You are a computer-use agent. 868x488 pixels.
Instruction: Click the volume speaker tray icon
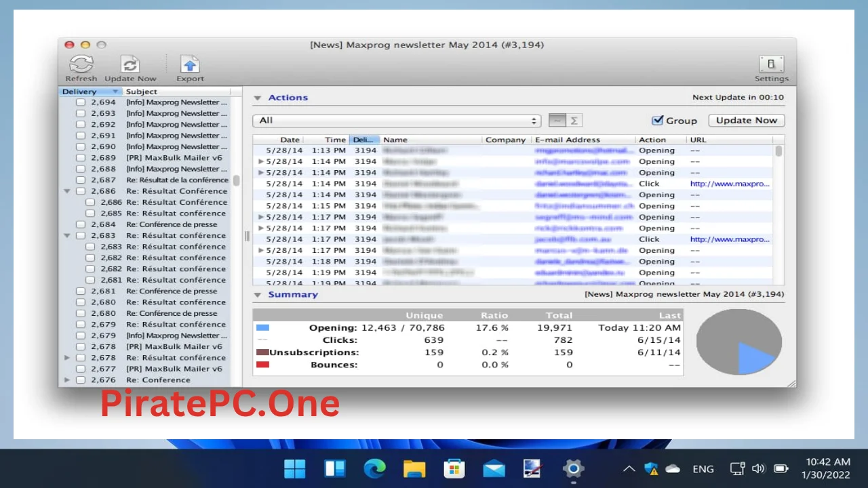coord(758,468)
